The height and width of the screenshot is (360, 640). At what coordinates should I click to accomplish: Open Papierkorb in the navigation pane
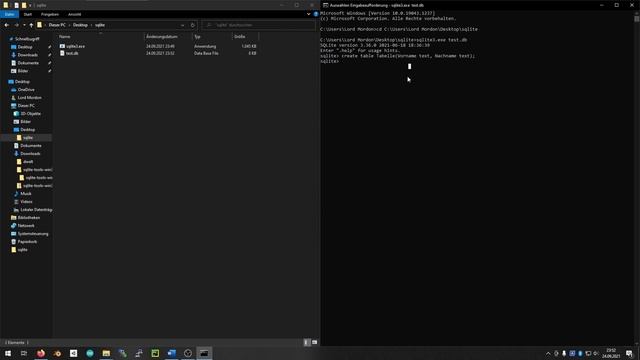(27, 242)
